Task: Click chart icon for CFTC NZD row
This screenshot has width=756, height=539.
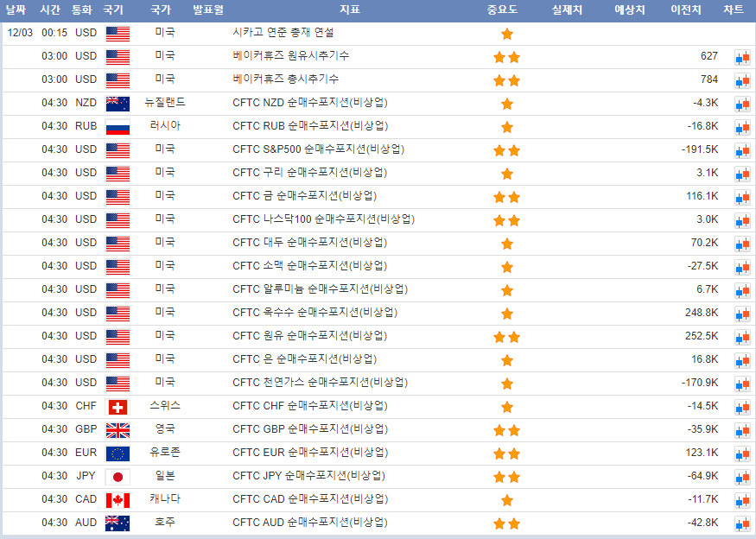Action: pos(742,104)
